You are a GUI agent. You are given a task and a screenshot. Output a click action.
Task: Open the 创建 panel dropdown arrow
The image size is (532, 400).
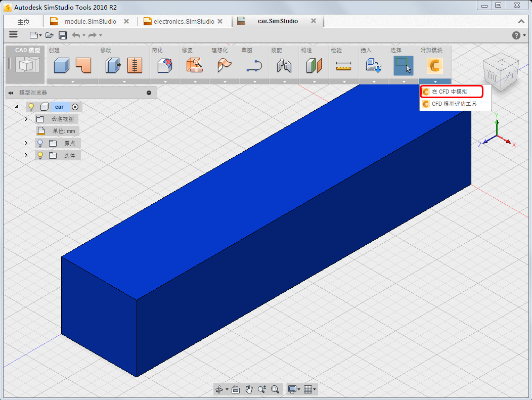coord(73,82)
